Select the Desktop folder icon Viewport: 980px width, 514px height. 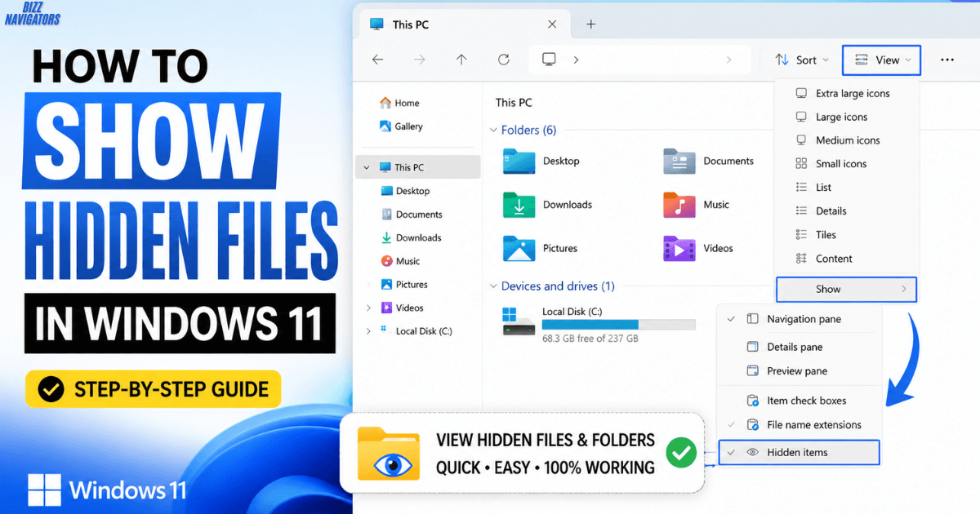click(519, 162)
